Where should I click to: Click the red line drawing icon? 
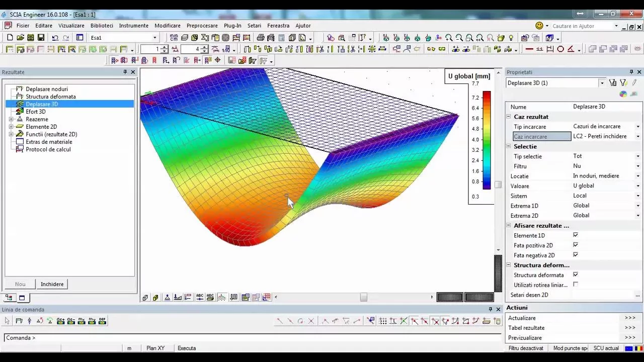[x=529, y=49]
